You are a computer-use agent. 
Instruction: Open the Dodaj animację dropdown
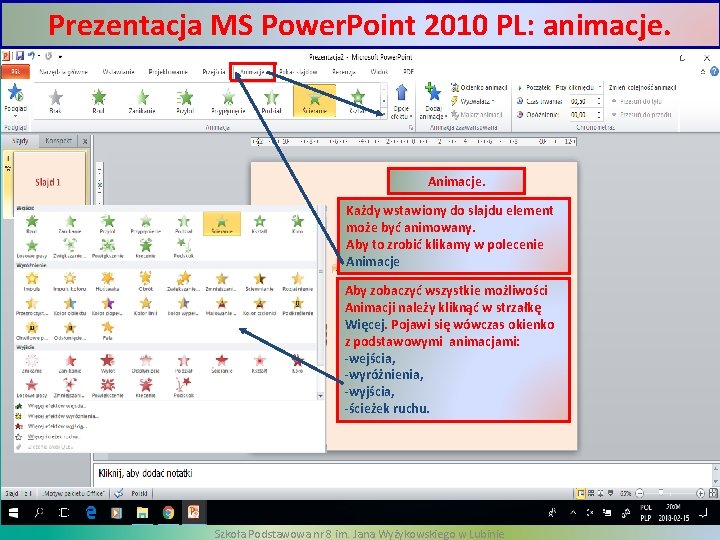[x=433, y=101]
